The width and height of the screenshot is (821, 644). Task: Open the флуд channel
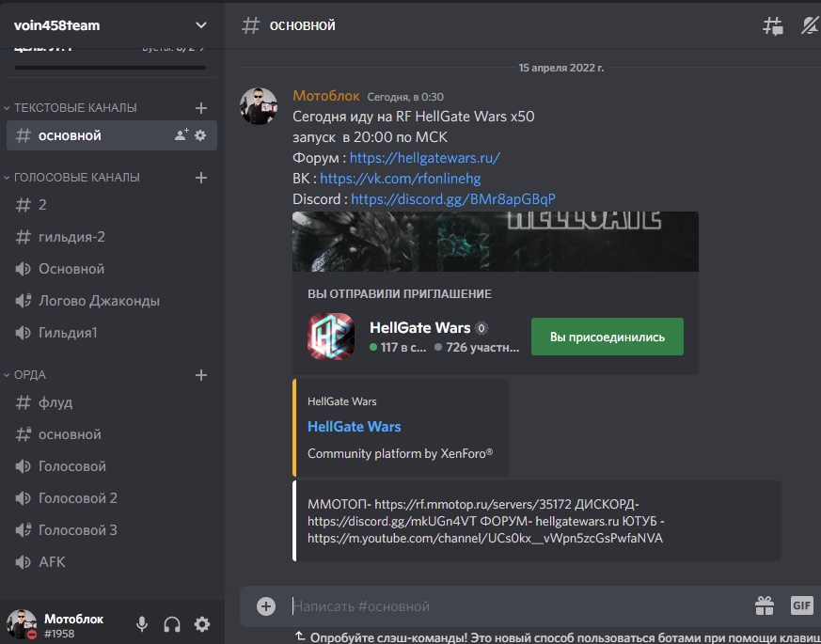click(112, 402)
